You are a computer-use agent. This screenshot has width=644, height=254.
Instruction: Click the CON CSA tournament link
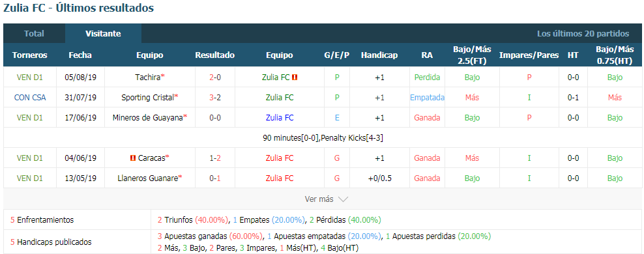pos(30,98)
